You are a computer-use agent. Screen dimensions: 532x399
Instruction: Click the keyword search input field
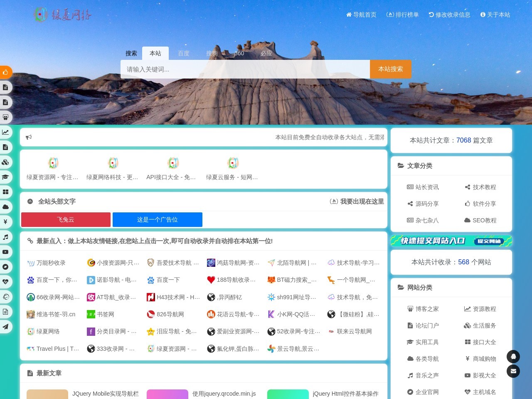(245, 69)
